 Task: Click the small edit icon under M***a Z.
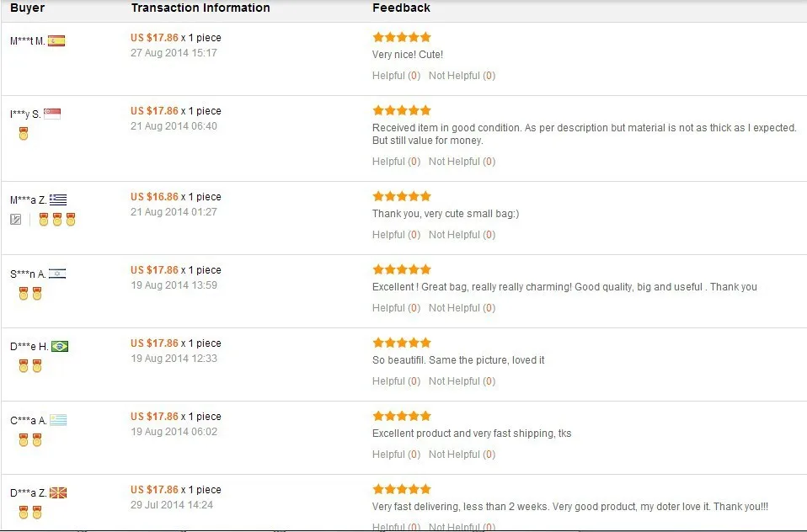(16, 220)
